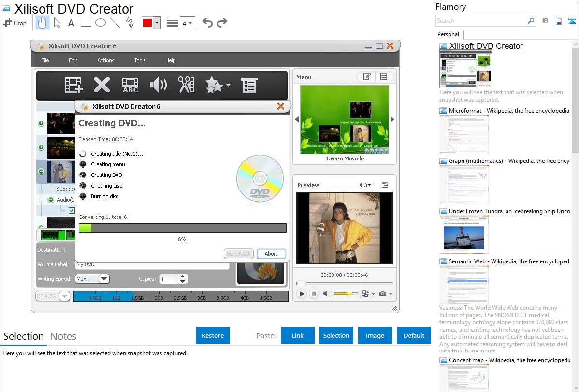Click the red color swatch

tap(147, 23)
